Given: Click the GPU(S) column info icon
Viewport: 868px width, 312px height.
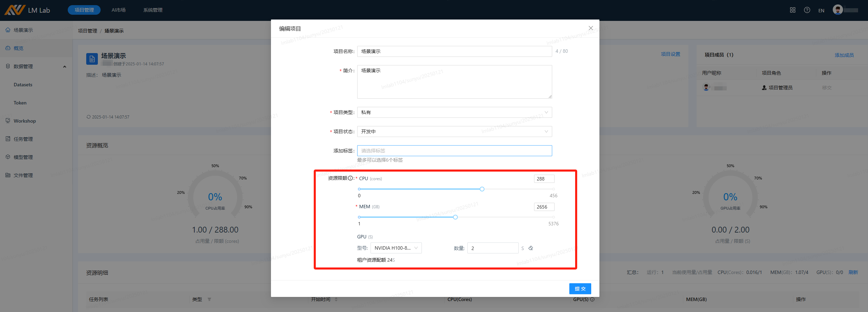Looking at the screenshot, I should [x=592, y=299].
